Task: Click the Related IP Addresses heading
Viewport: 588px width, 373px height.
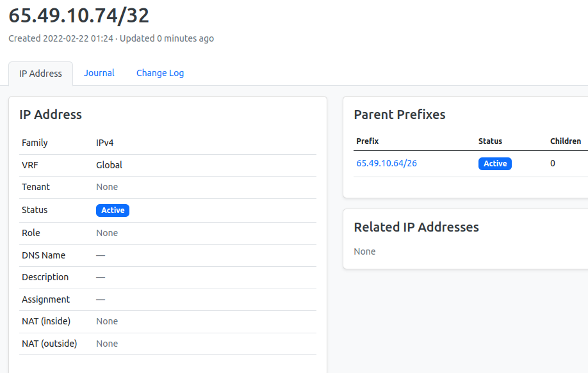Action: (x=416, y=226)
